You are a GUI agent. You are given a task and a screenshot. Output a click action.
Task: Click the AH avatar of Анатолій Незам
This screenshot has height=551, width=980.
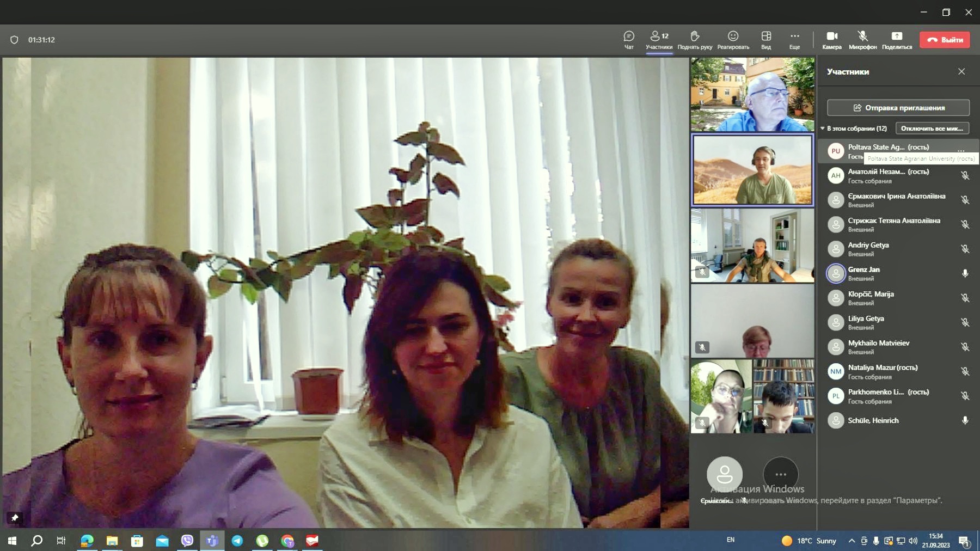point(836,175)
